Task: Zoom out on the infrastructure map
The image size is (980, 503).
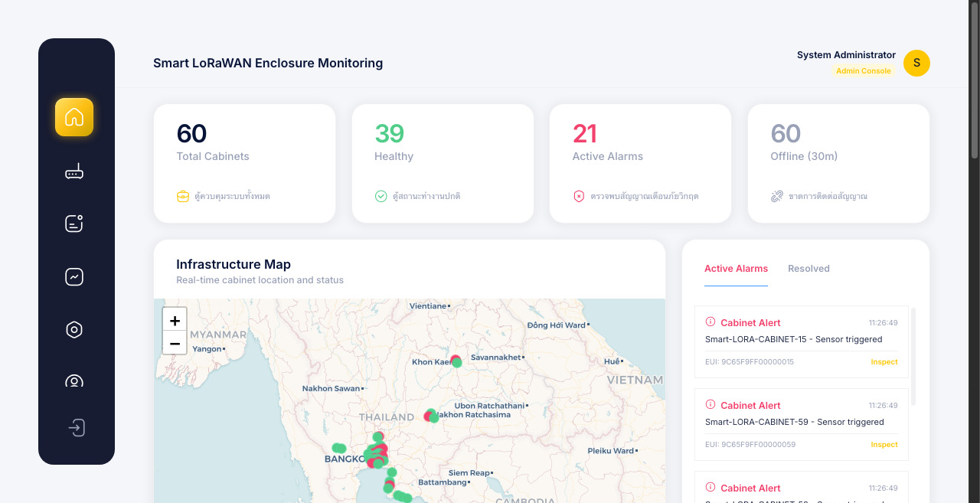Action: coord(175,343)
